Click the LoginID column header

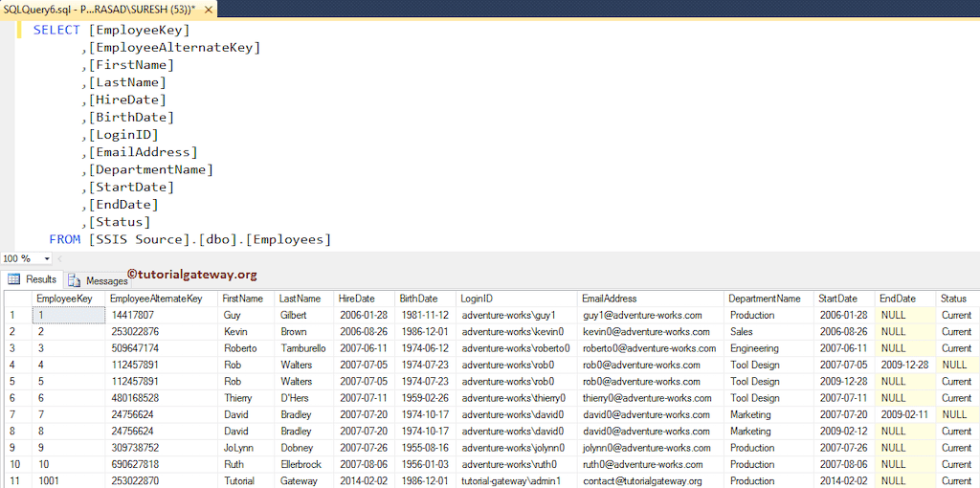tap(517, 299)
